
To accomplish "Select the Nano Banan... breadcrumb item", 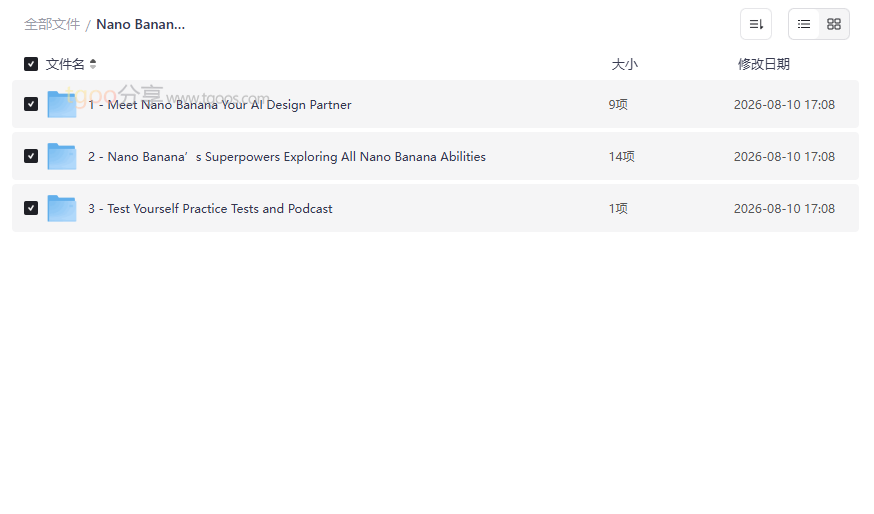I will pyautogui.click(x=140, y=25).
